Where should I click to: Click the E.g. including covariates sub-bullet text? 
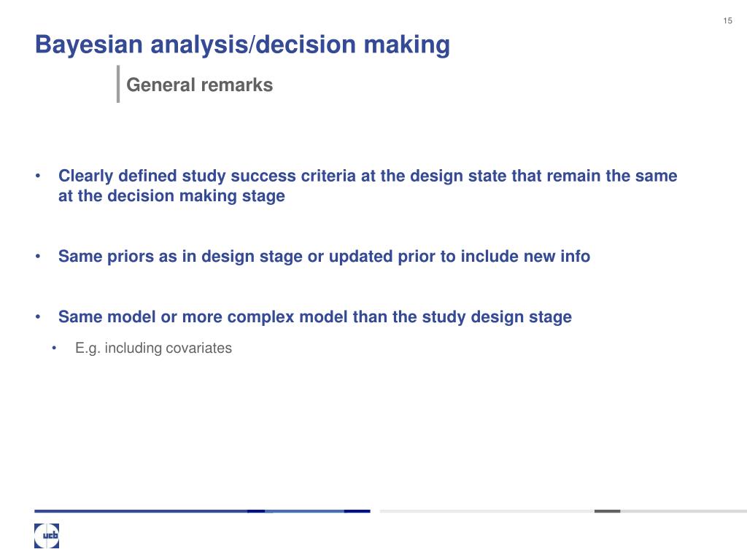point(153,348)
